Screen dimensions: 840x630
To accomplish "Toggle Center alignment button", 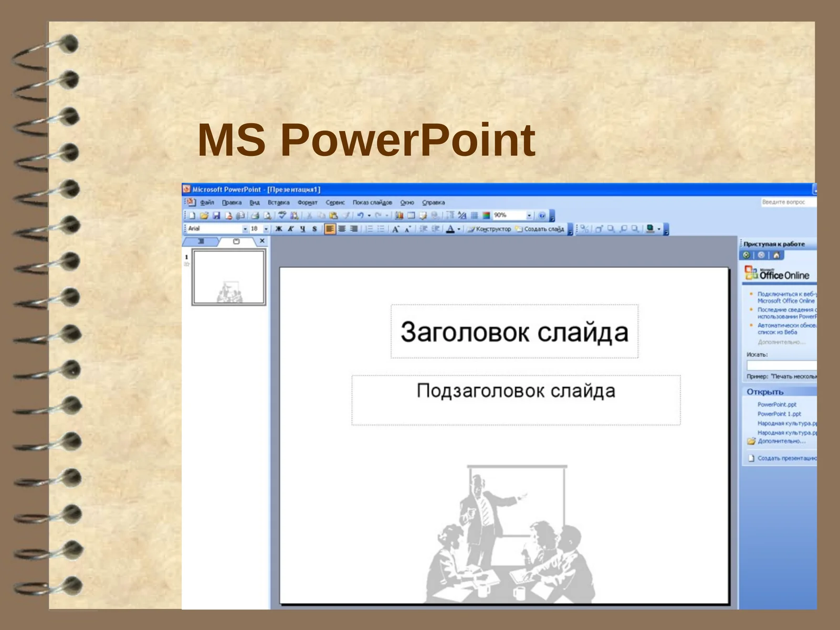I will tap(342, 229).
